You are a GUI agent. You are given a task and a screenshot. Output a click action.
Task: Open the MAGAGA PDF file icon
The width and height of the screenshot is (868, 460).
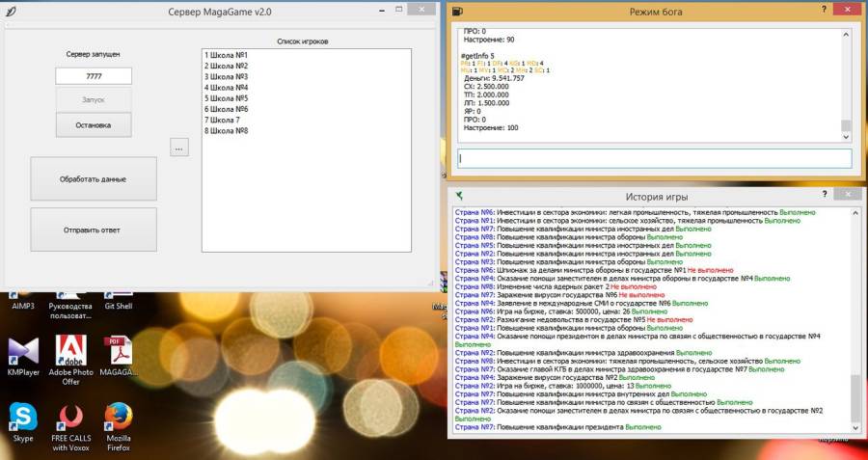(119, 357)
